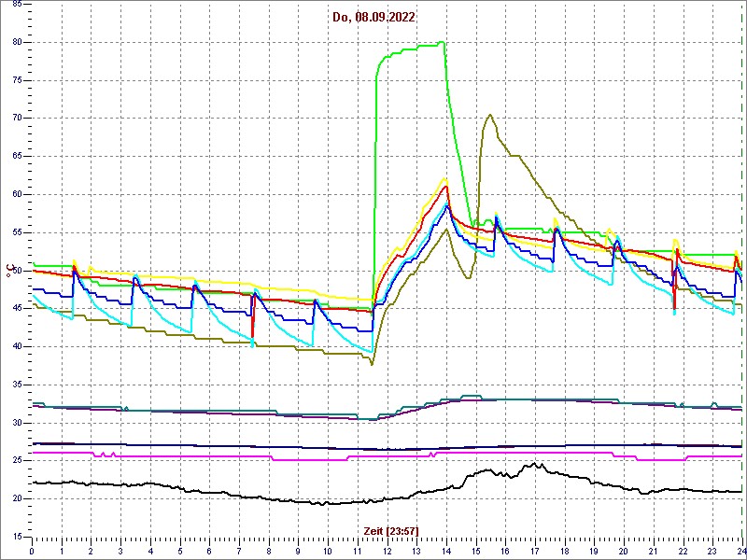Click the temperature axis value "45"

pyautogui.click(x=15, y=309)
